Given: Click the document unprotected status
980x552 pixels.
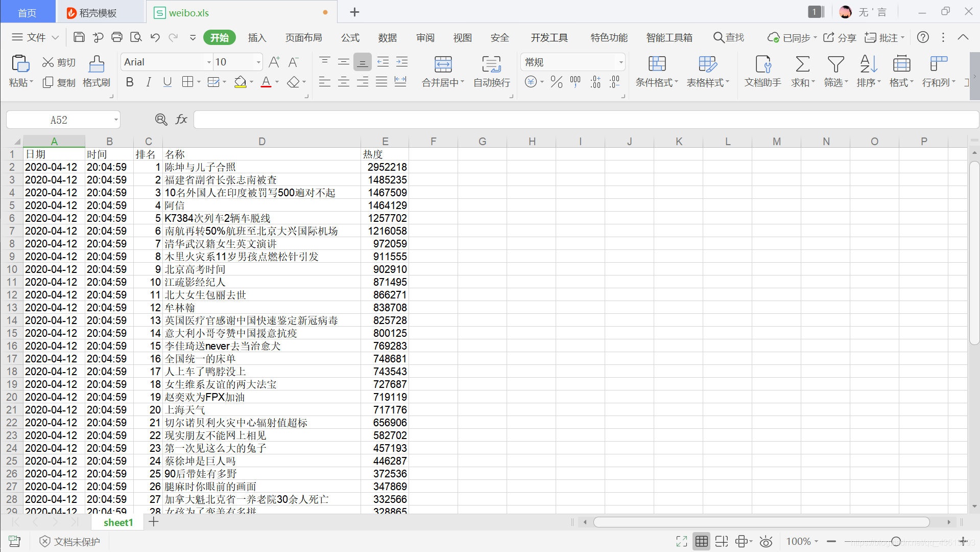Looking at the screenshot, I should tap(70, 541).
